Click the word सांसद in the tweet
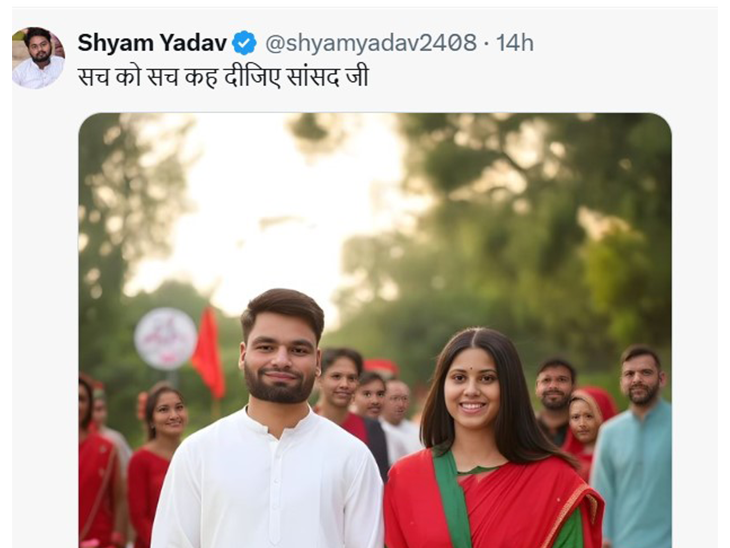 point(312,77)
